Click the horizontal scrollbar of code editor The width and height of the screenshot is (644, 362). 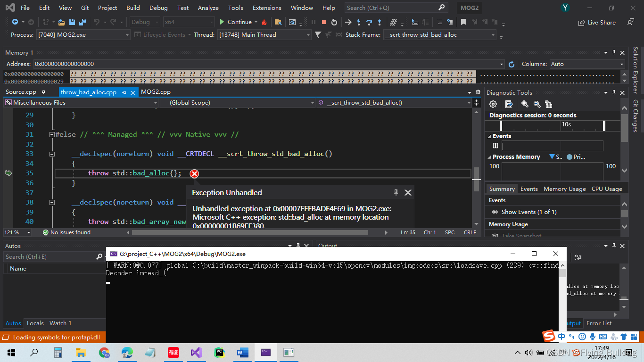tap(250, 232)
